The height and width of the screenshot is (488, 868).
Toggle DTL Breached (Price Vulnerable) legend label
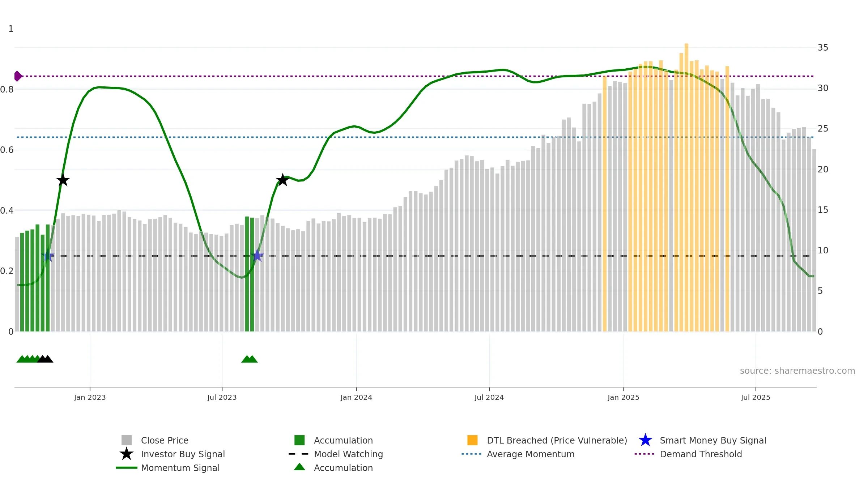pyautogui.click(x=557, y=440)
